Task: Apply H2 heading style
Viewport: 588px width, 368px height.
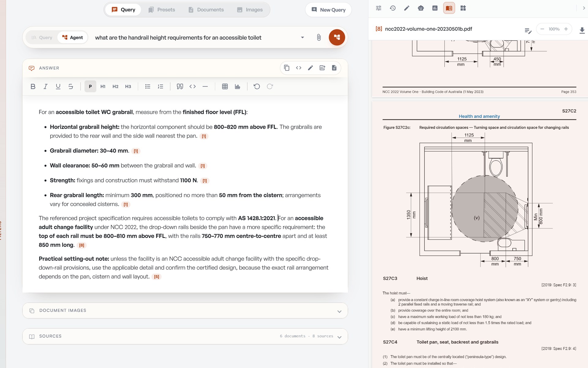Action: click(115, 86)
